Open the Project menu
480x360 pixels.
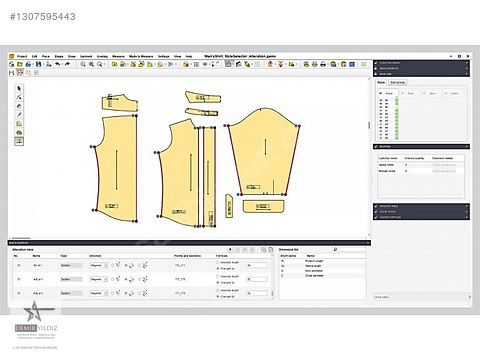point(22,56)
